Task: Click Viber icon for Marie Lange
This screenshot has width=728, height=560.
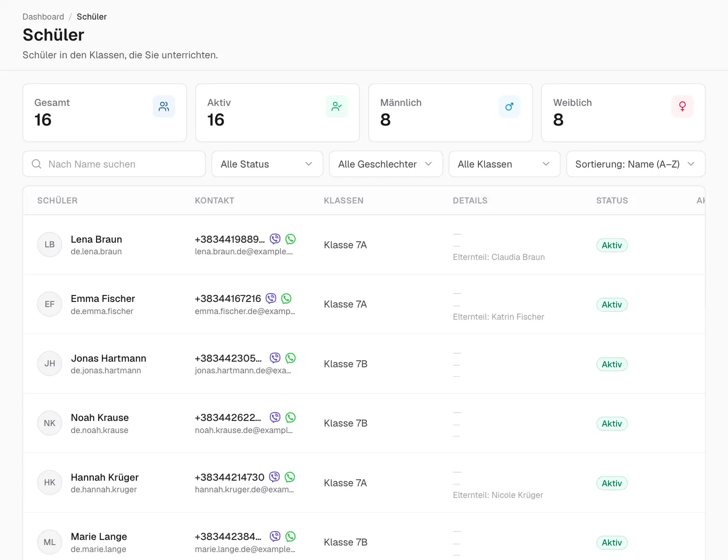Action: (x=275, y=536)
